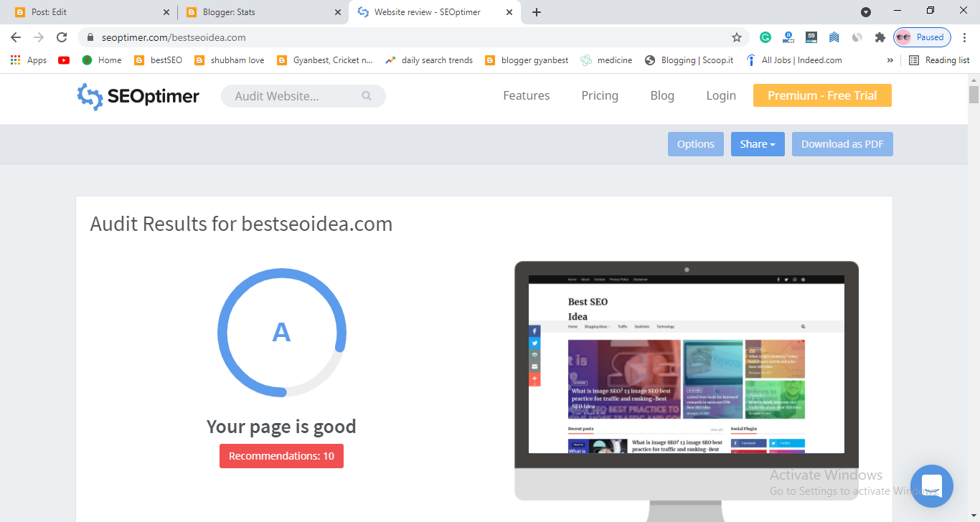The height and width of the screenshot is (522, 980).
Task: Close the Blogger: Stats tab
Action: [x=338, y=12]
